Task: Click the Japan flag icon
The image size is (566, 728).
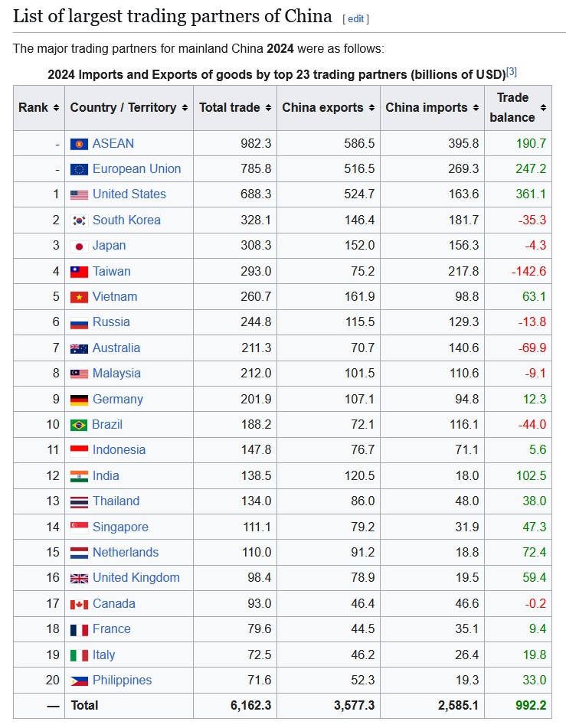Action: 79,246
